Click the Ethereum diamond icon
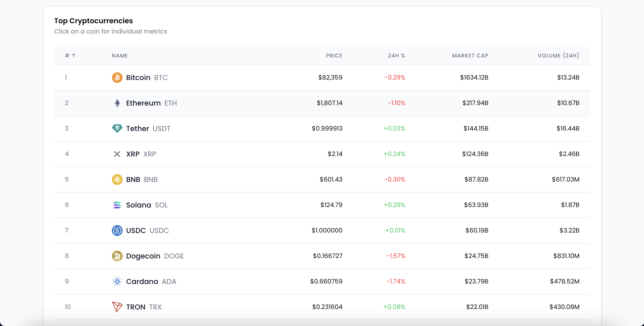Viewport: 644px width, 326px height. click(117, 103)
